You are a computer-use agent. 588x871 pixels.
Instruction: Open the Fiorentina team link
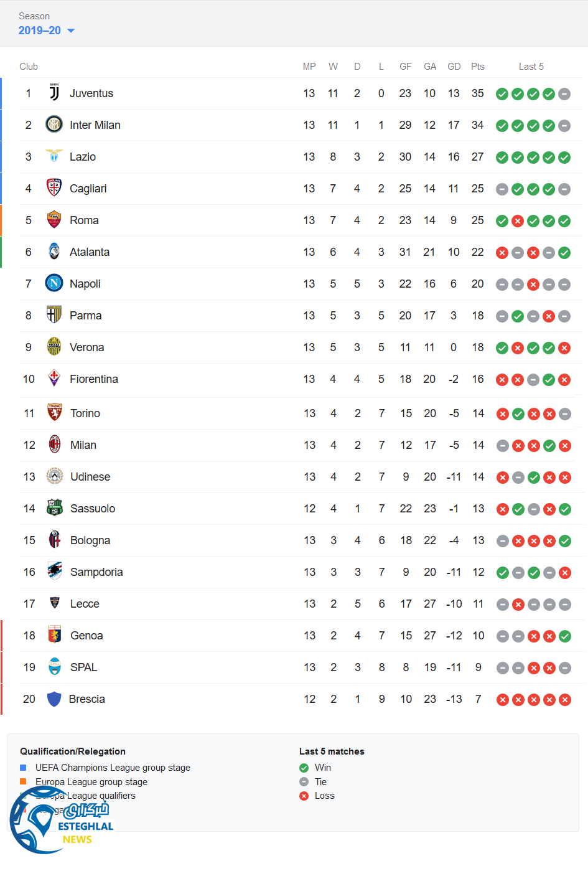pyautogui.click(x=93, y=379)
